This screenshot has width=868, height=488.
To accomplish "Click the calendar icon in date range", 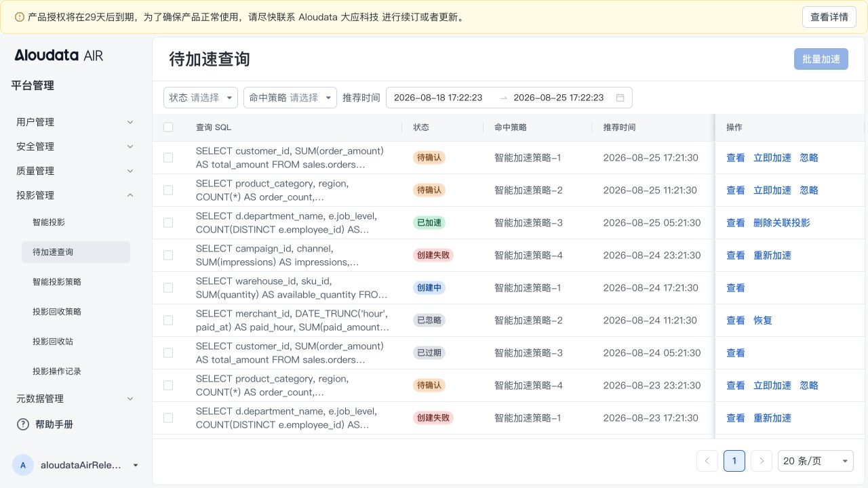I will 620,98.
